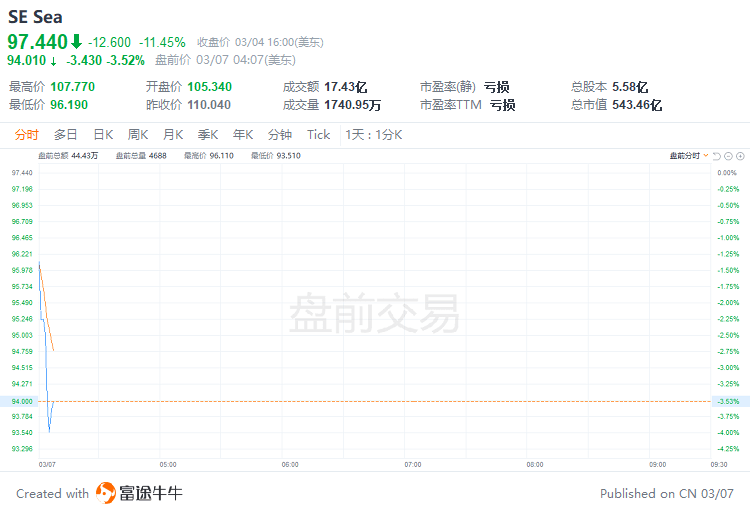Click the green down arrow beside 97.440
750x514 pixels.
tap(76, 42)
